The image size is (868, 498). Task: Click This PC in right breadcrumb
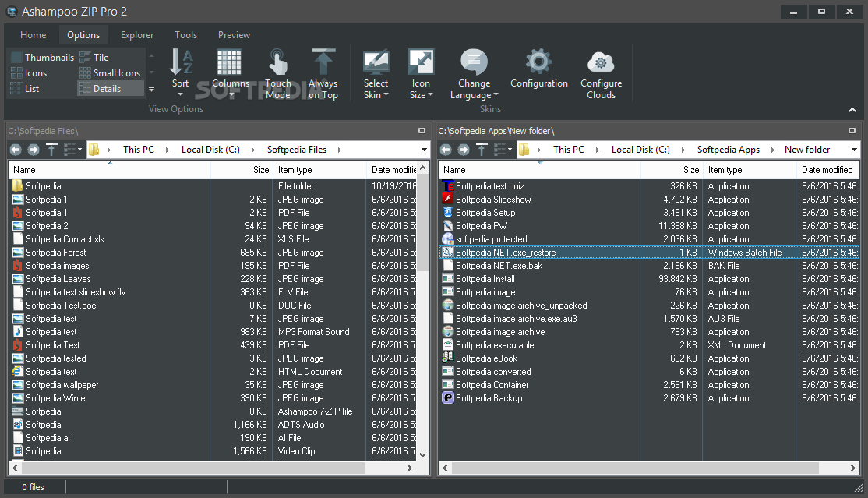[569, 150]
